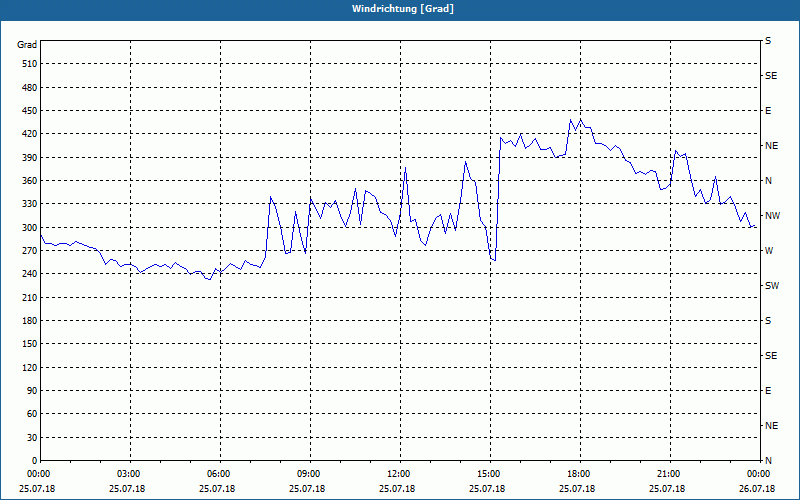The height and width of the screenshot is (500, 800).
Task: Click the 00:00 time label at chart start
Action: point(38,474)
